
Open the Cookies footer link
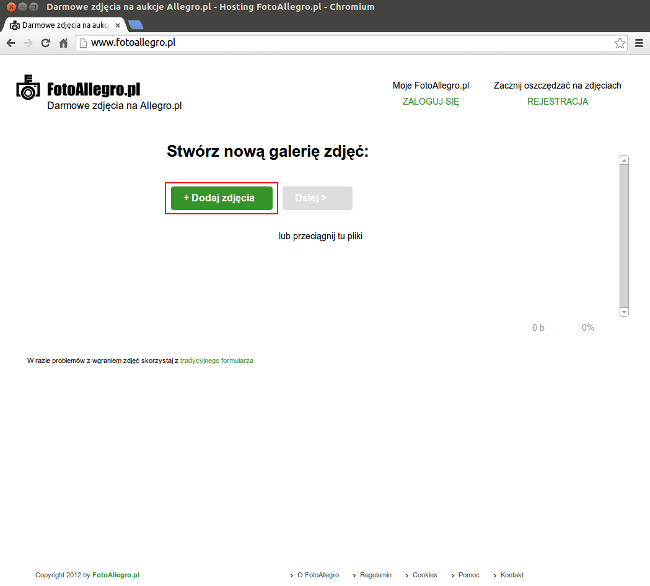click(424, 575)
